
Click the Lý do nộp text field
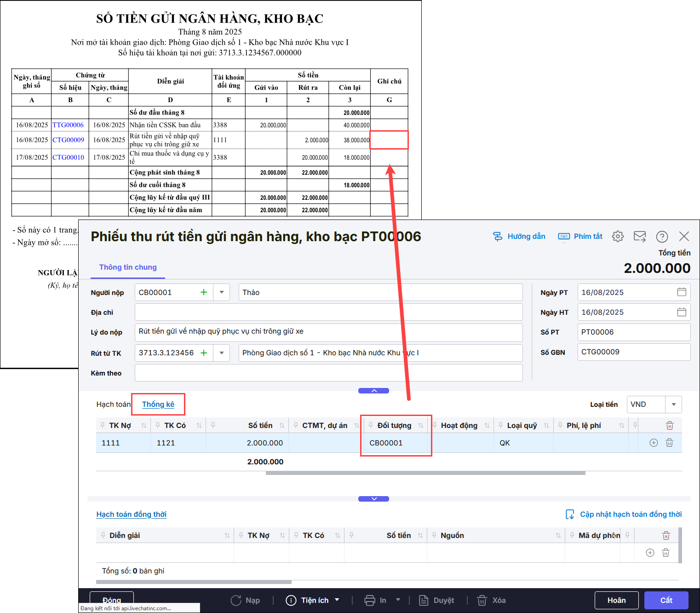coord(328,332)
